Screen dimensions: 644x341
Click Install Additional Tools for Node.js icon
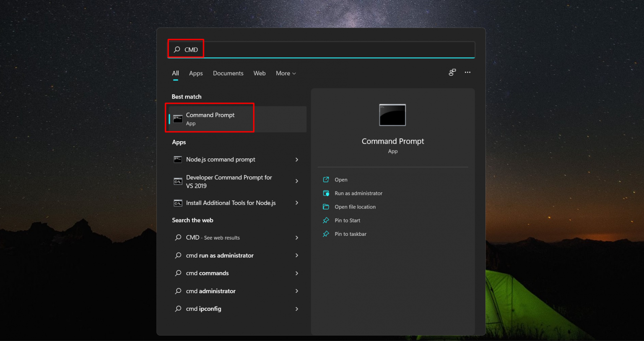click(178, 203)
